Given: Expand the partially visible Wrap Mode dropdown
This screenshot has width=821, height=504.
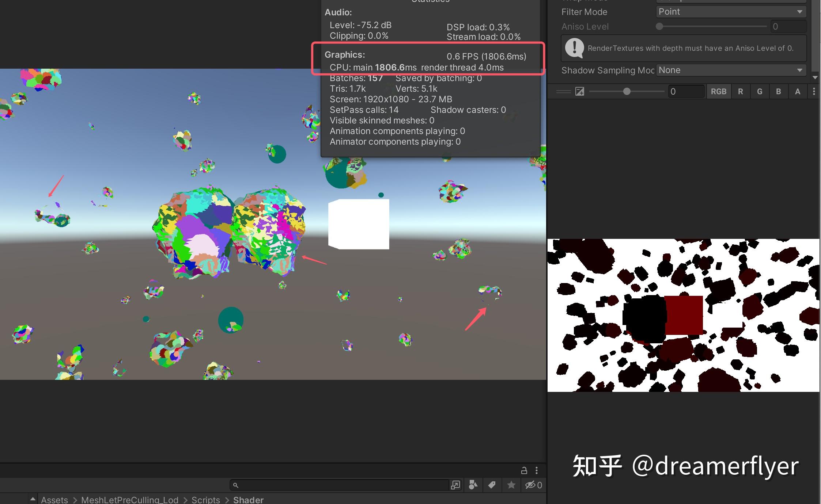Looking at the screenshot, I should (x=730, y=1).
